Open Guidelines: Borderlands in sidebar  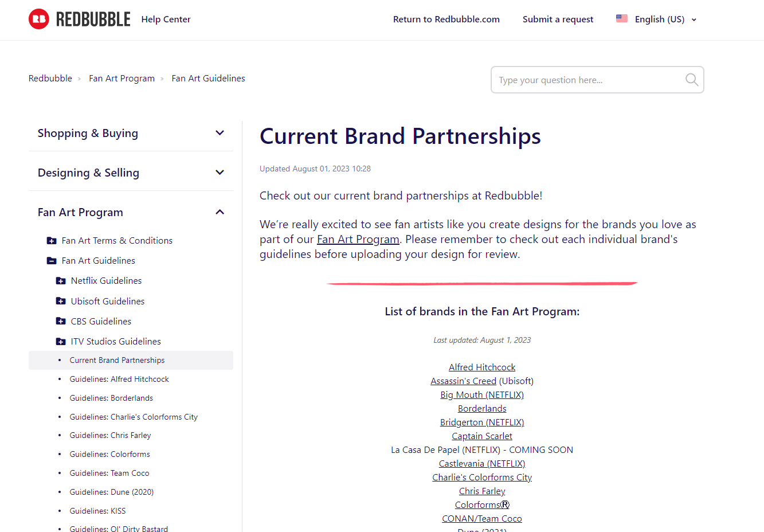pyautogui.click(x=111, y=398)
